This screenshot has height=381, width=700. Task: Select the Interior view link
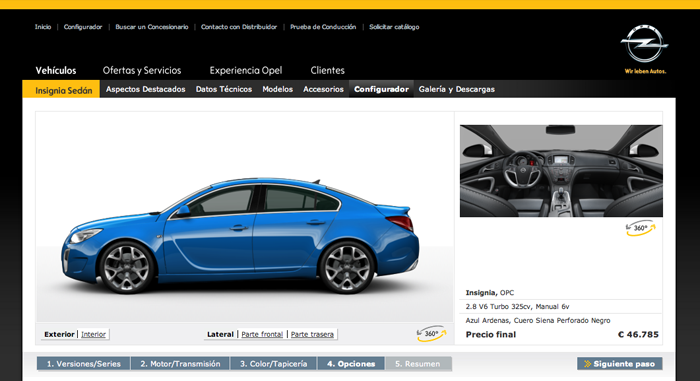click(93, 334)
